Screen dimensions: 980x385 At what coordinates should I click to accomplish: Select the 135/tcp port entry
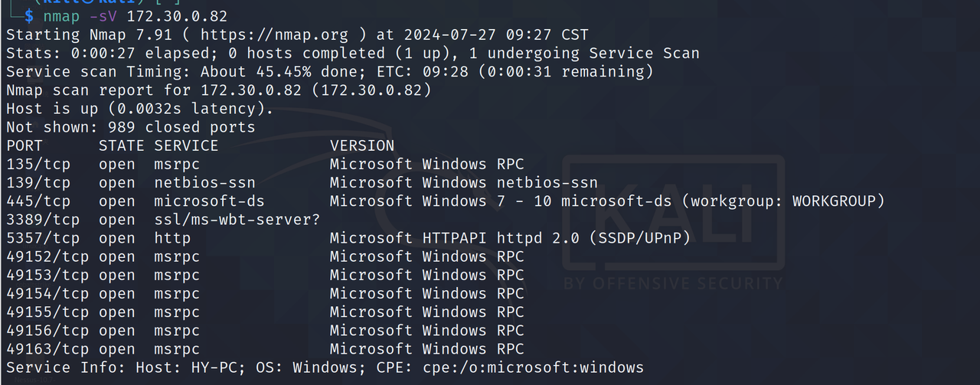(38, 164)
